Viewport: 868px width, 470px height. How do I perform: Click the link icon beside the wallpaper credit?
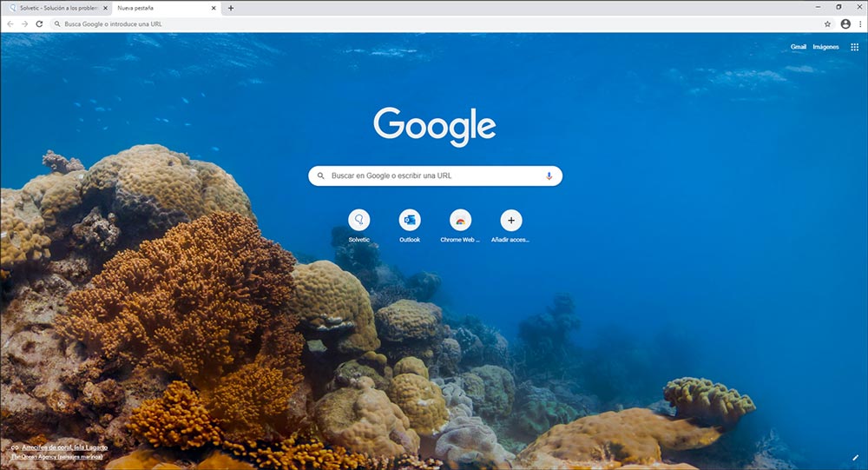(x=15, y=447)
